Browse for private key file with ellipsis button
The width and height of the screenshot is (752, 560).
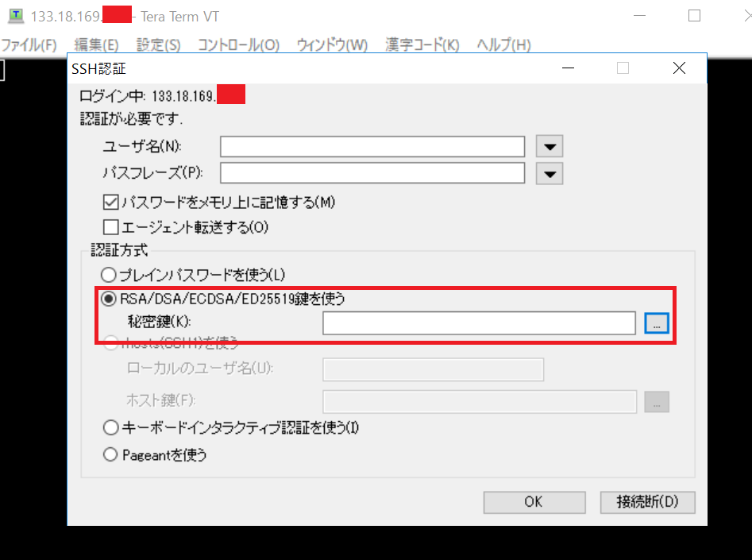point(657,323)
